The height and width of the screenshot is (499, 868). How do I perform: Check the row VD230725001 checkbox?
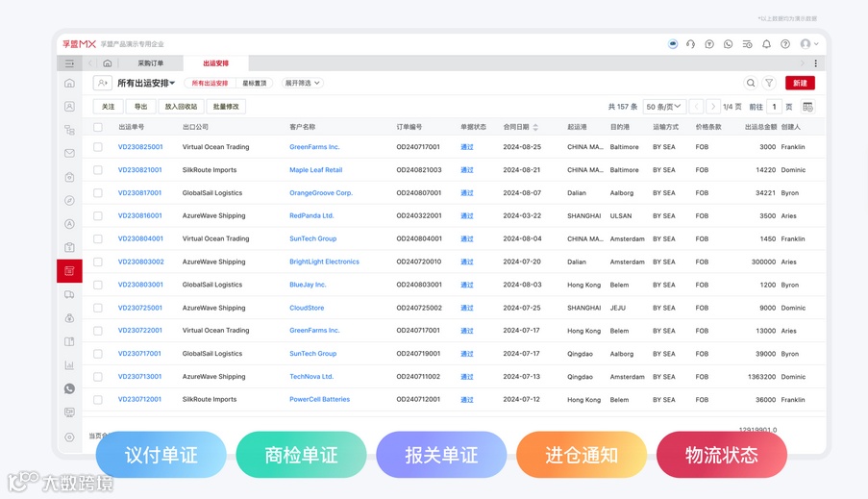click(x=98, y=308)
